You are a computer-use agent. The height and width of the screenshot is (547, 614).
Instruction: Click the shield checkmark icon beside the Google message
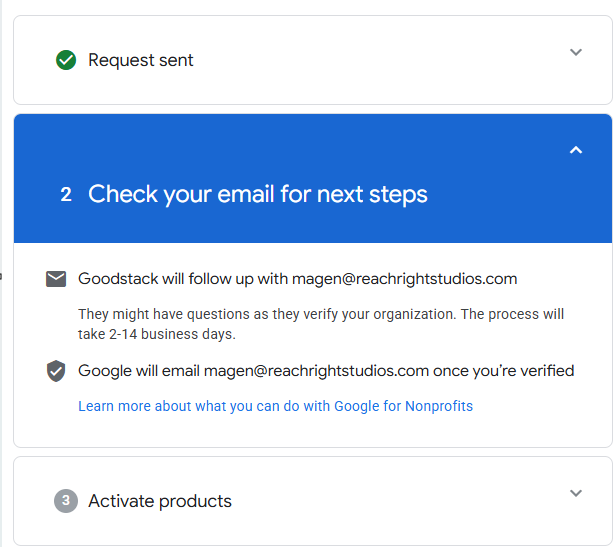click(x=56, y=371)
